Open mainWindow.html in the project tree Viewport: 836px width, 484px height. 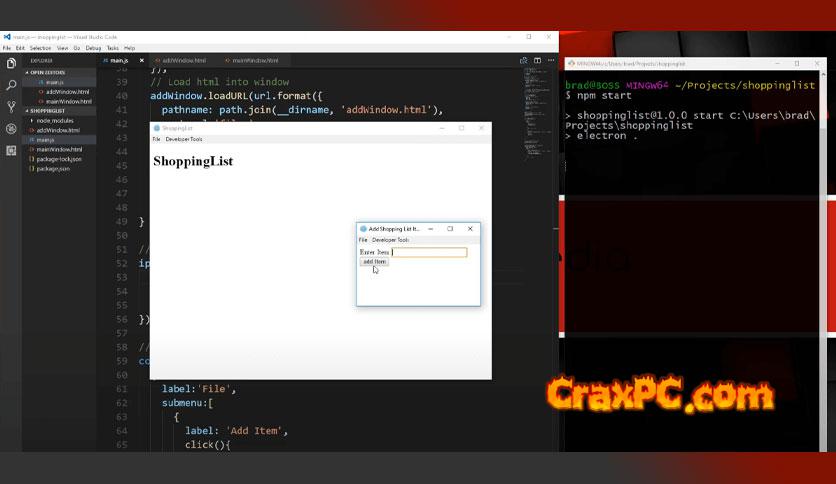59,149
